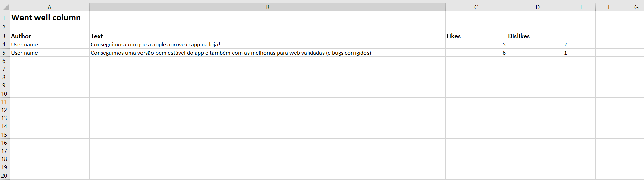Select the Likes cell containing 6
The height and width of the screenshot is (180, 644).
click(x=476, y=53)
